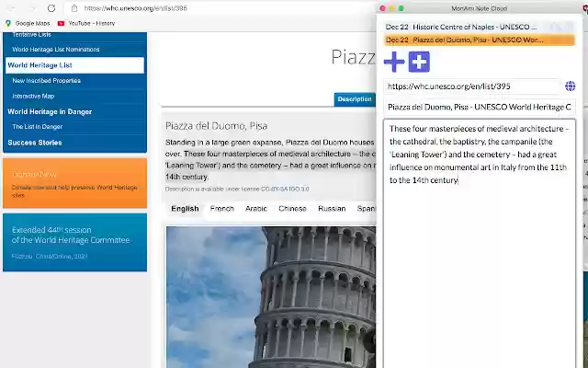Select the Piazza del Duomo, Pisa note row

(480, 40)
